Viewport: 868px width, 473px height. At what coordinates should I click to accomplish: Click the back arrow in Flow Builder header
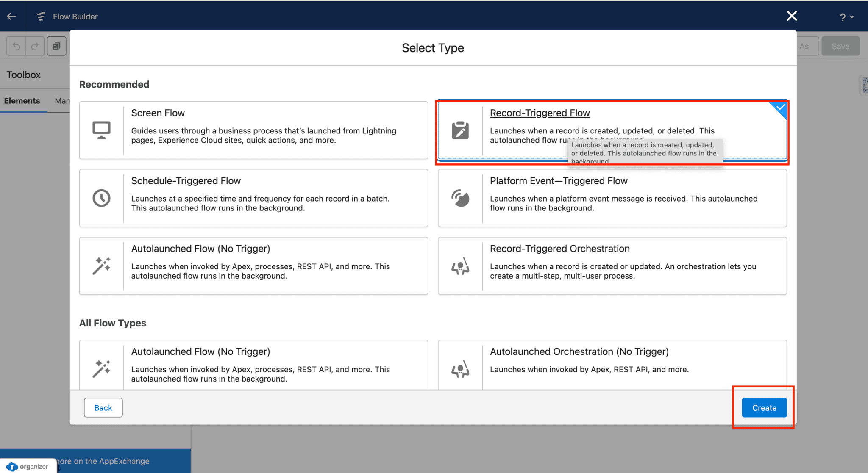tap(11, 17)
